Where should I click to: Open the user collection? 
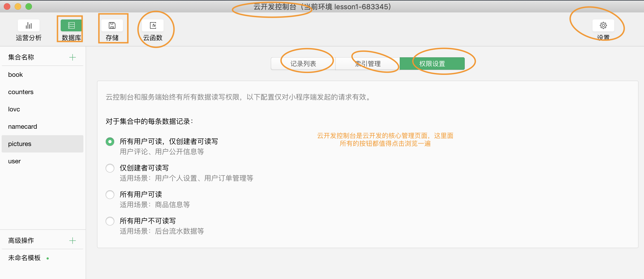click(x=14, y=161)
